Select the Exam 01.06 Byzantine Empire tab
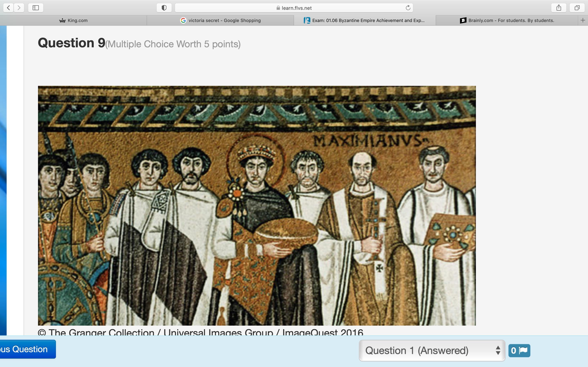The width and height of the screenshot is (588, 367). [364, 20]
